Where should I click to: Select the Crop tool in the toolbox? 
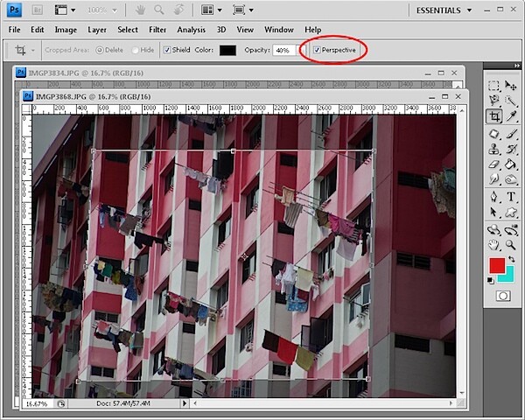(494, 116)
